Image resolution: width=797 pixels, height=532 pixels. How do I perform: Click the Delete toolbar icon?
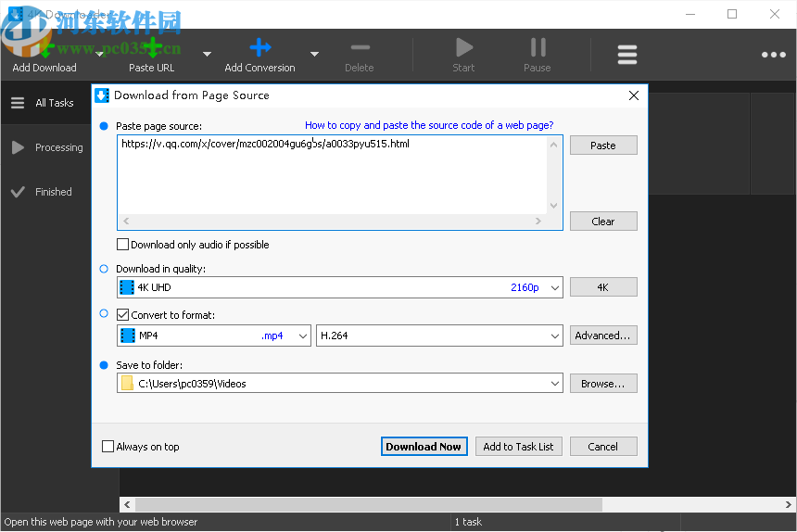(x=360, y=48)
